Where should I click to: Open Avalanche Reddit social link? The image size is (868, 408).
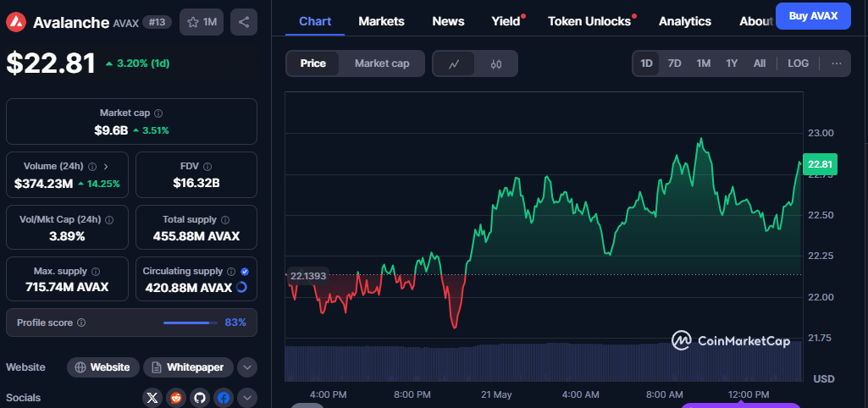tap(176, 398)
